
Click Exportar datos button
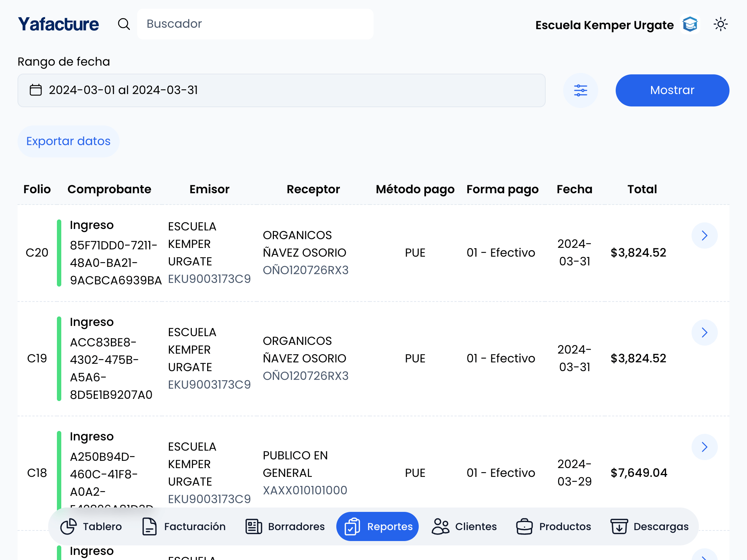(x=68, y=141)
